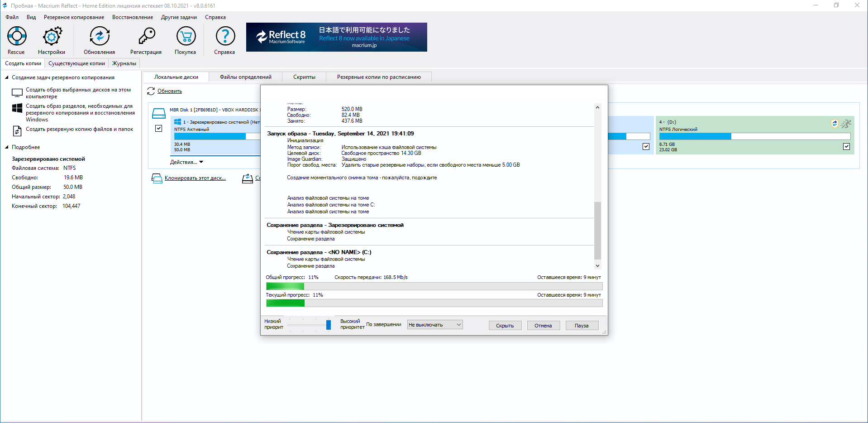
Task: Click the Сохранение раздела <NO NAME> (C:) heading
Action: [319, 252]
